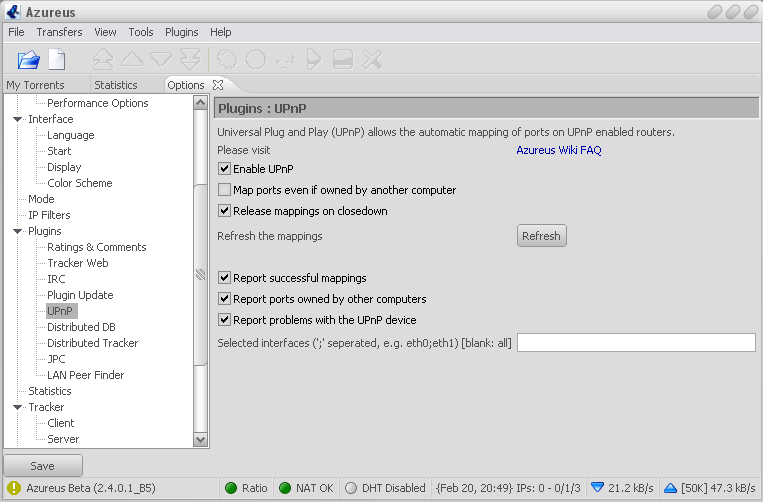This screenshot has height=502, width=763.
Task: Collapse the Interface tree node
Action: (x=18, y=119)
